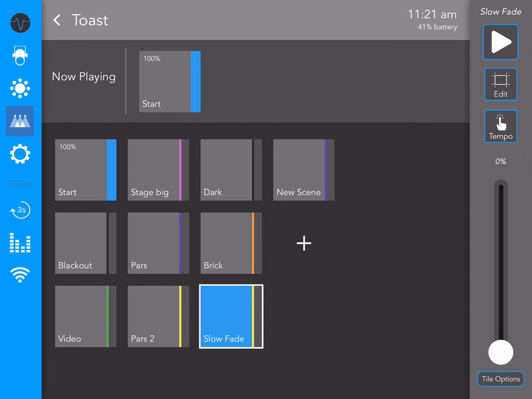This screenshot has width=532, height=399.
Task: Click the intensity slider knob
Action: coord(501,352)
